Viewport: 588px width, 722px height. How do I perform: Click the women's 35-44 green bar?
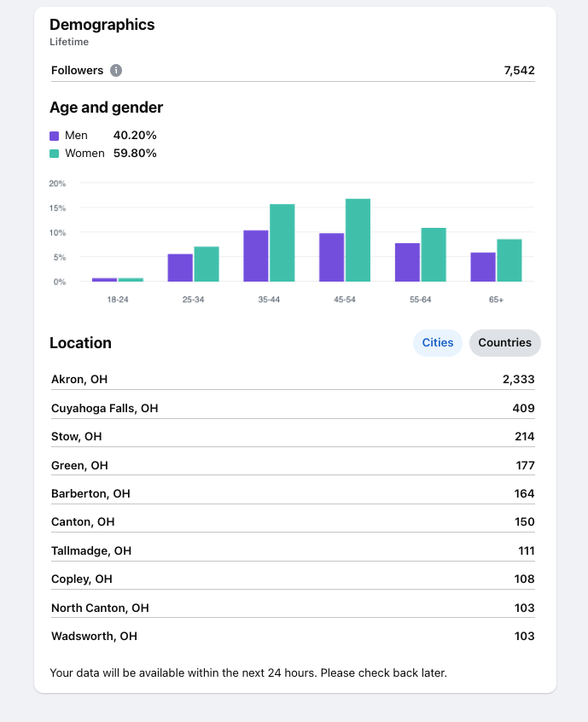pyautogui.click(x=282, y=242)
